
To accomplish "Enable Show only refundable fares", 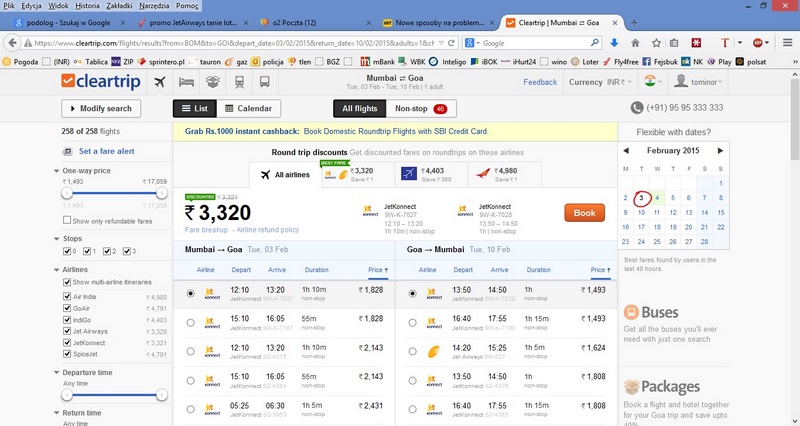I will pos(67,220).
